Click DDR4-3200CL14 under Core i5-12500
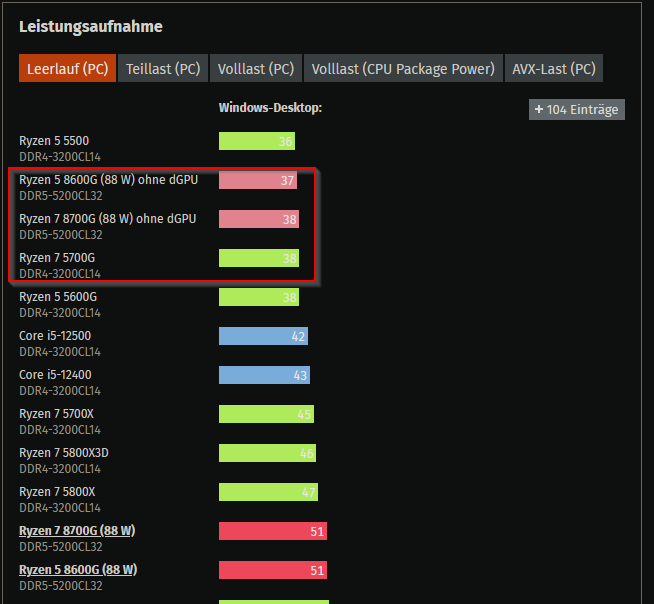 tap(60, 352)
